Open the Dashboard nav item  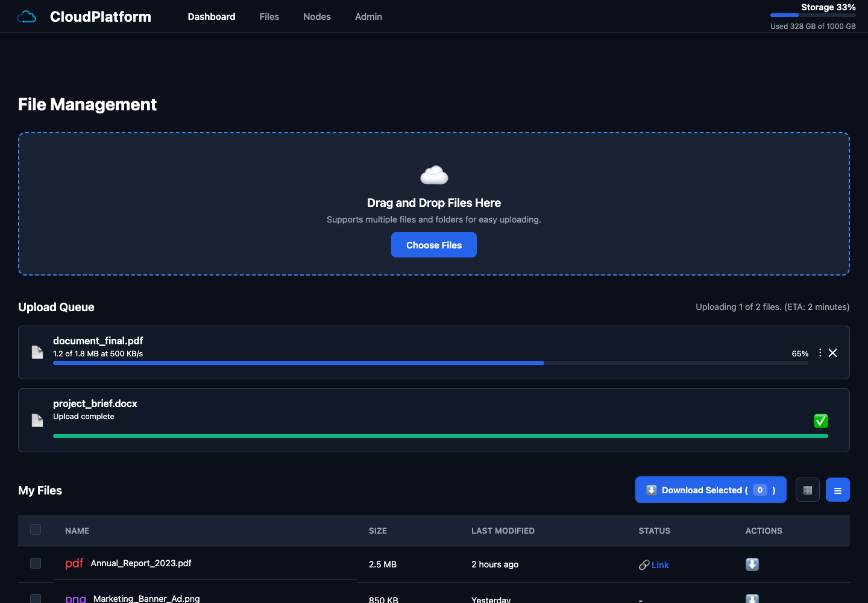(x=212, y=17)
